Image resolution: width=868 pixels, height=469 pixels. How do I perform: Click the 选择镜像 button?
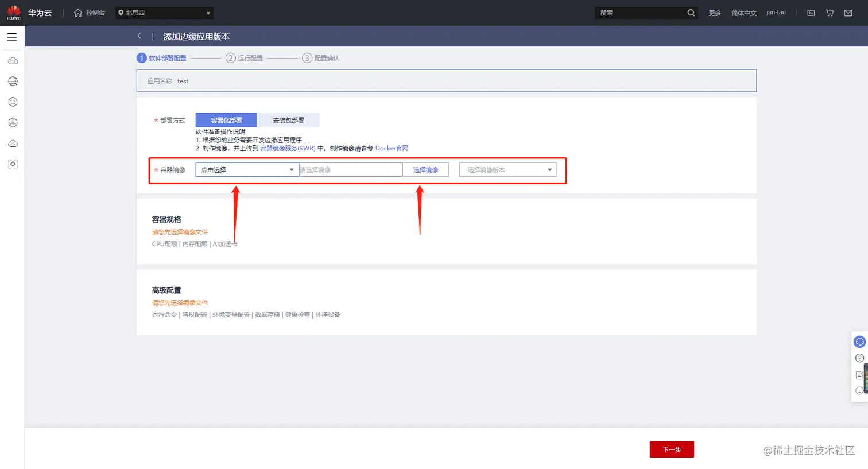pos(425,170)
